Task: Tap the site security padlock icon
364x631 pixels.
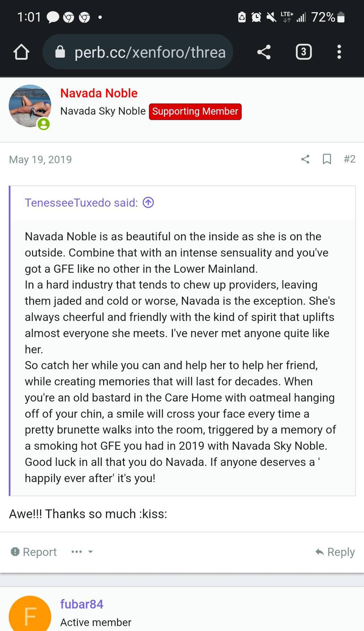Action: click(60, 52)
